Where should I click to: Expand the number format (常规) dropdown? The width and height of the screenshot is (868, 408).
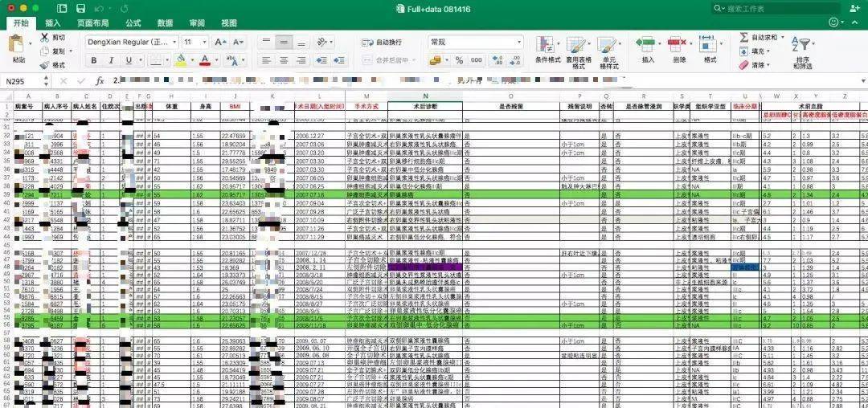[x=518, y=42]
